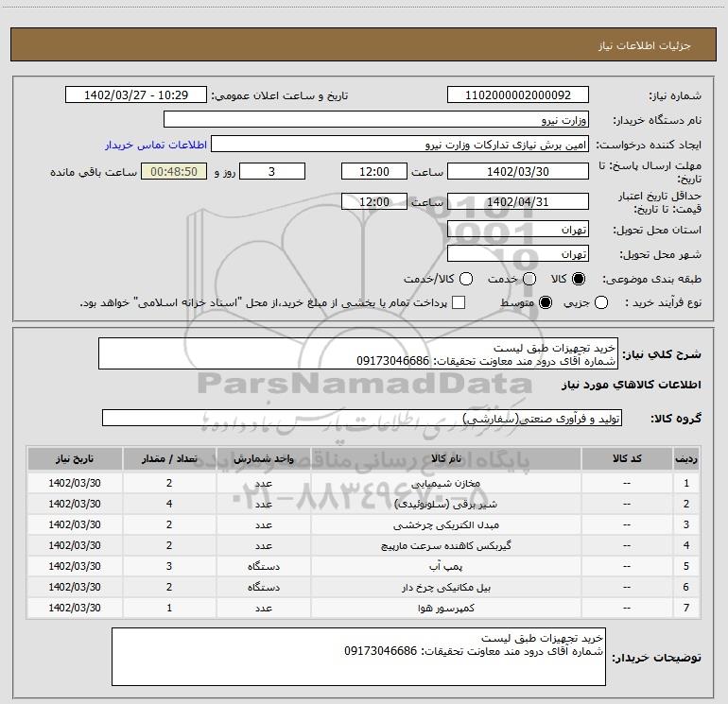
Task: Select the خدمت radio button
Action: pyautogui.click(x=529, y=279)
